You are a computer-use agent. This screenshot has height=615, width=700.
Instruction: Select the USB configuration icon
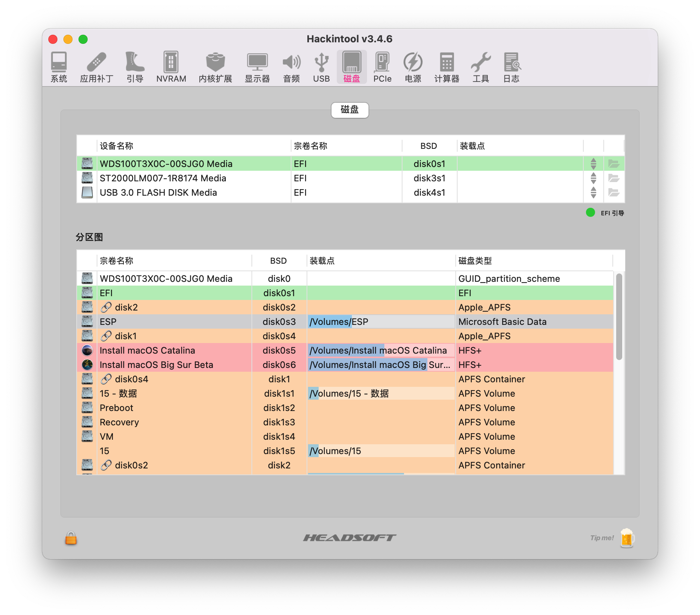[321, 67]
